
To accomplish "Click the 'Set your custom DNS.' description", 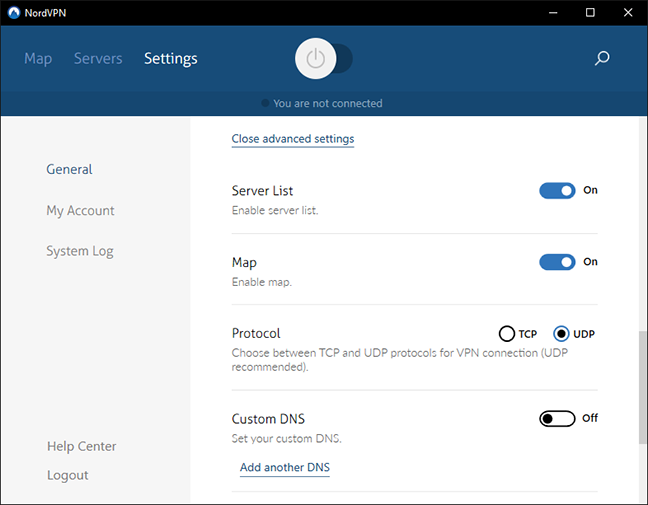I will tap(286, 438).
